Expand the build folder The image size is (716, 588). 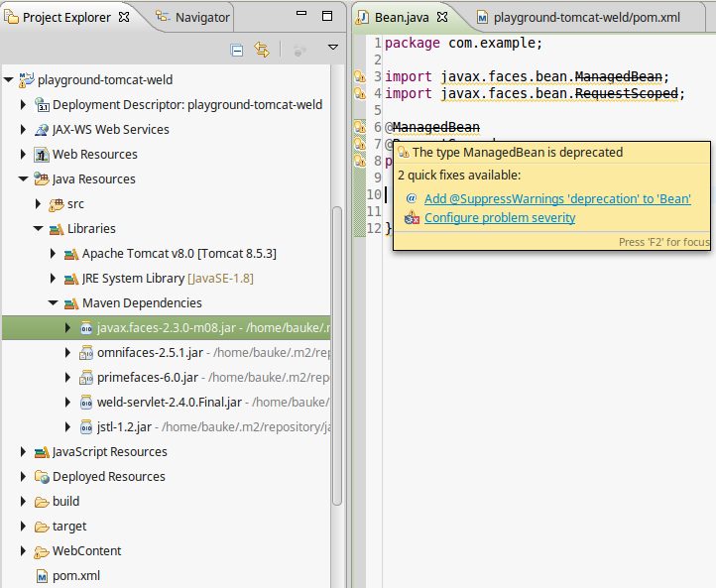23,502
